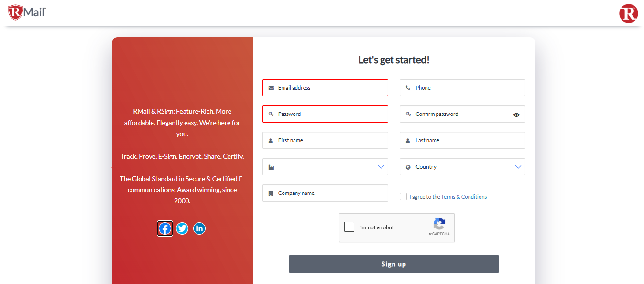This screenshot has height=284, width=644.
Task: Open the Facebook social icon
Action: click(x=165, y=228)
